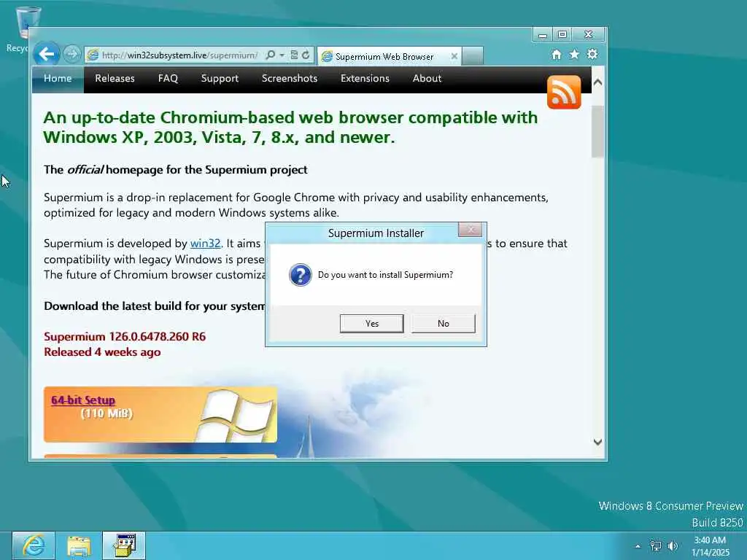Open the Releases menu item
The image size is (747, 560).
(115, 79)
